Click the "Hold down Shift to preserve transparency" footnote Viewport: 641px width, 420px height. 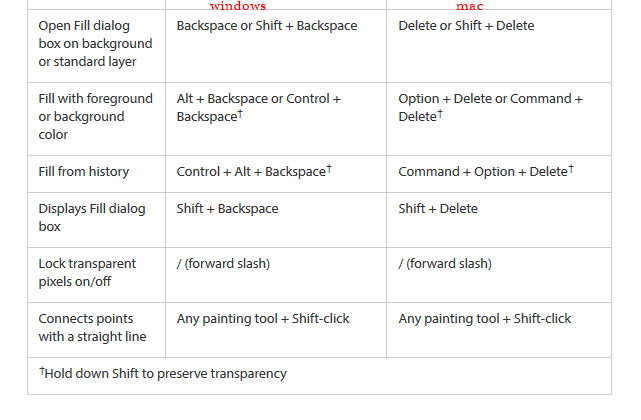(x=163, y=374)
